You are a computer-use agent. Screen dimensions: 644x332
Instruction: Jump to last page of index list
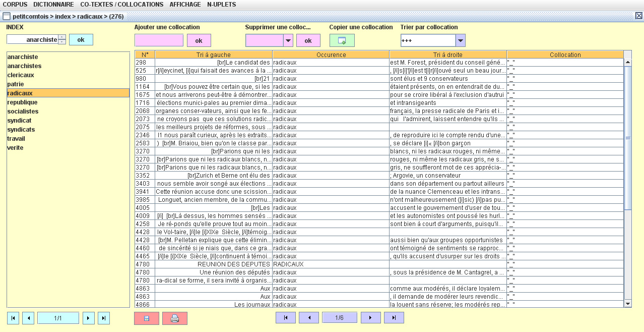coord(104,318)
